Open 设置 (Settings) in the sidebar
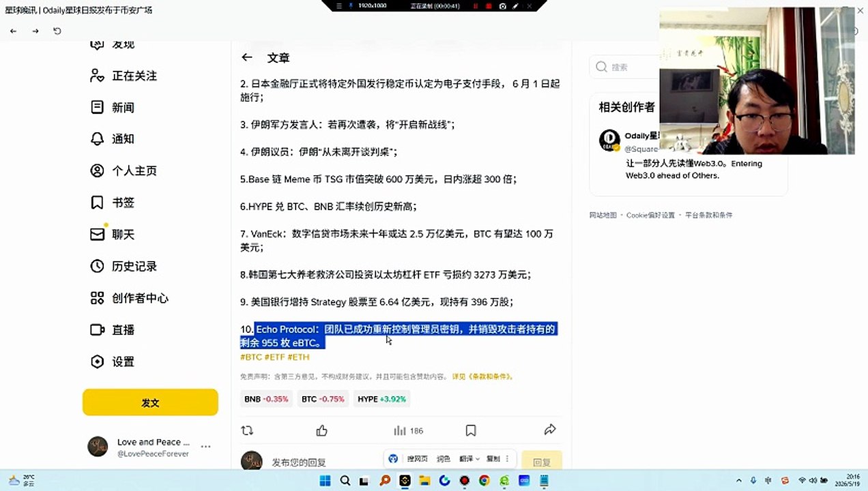 coord(113,361)
